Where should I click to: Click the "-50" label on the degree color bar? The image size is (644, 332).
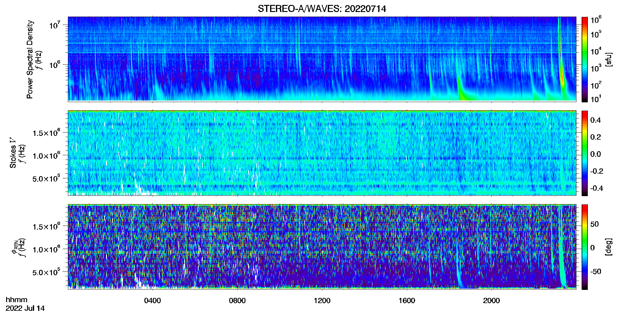tap(596, 271)
